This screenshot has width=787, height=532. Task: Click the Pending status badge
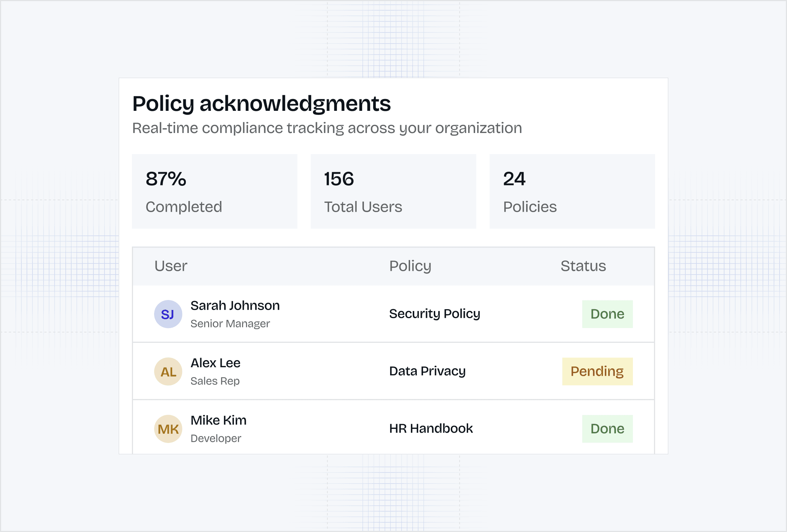597,371
